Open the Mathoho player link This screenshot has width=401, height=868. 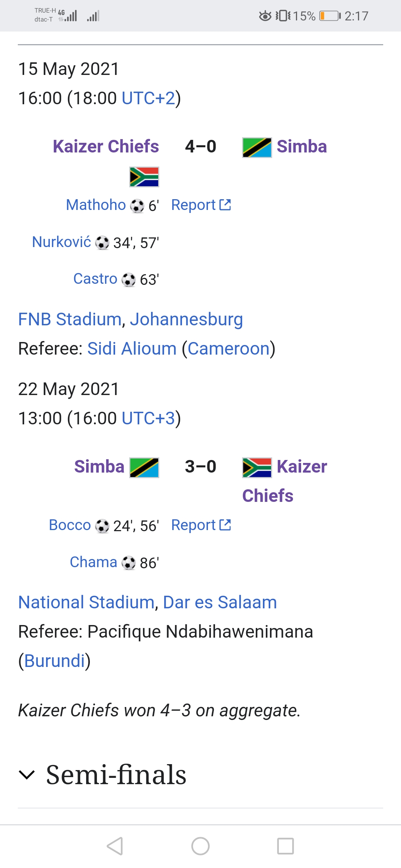[96, 205]
